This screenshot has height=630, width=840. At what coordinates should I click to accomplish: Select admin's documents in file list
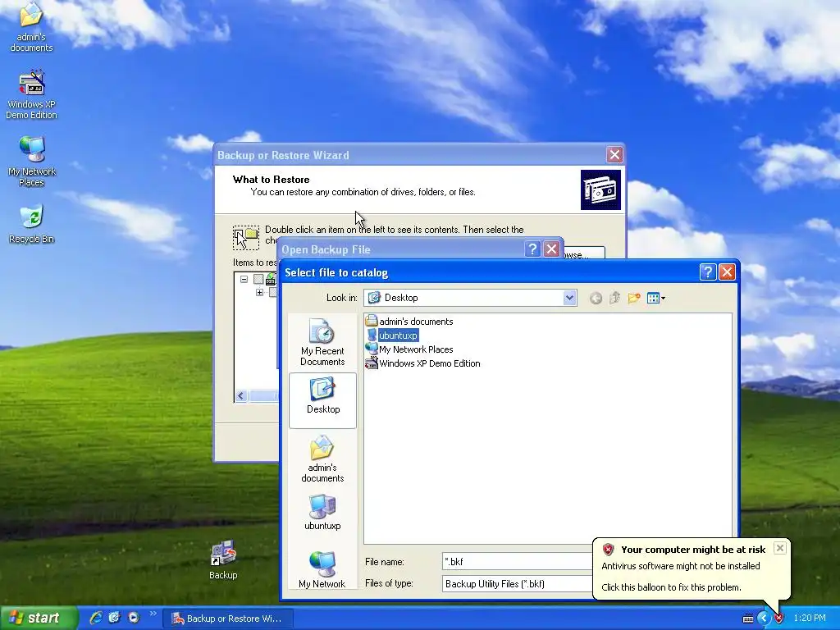409,322
